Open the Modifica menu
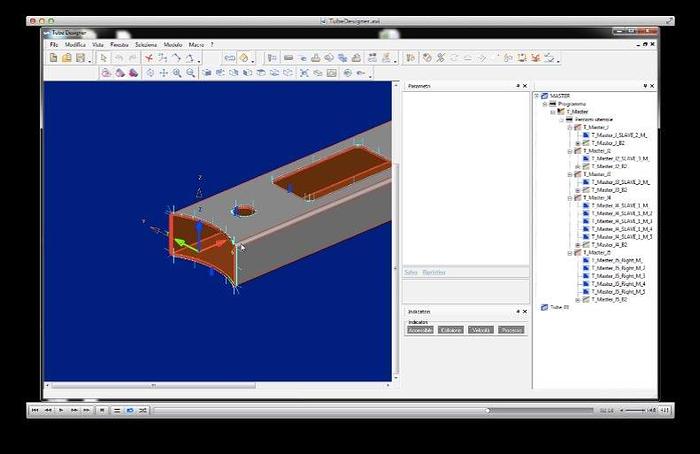Viewport: 700px width, 454px height. (x=75, y=45)
